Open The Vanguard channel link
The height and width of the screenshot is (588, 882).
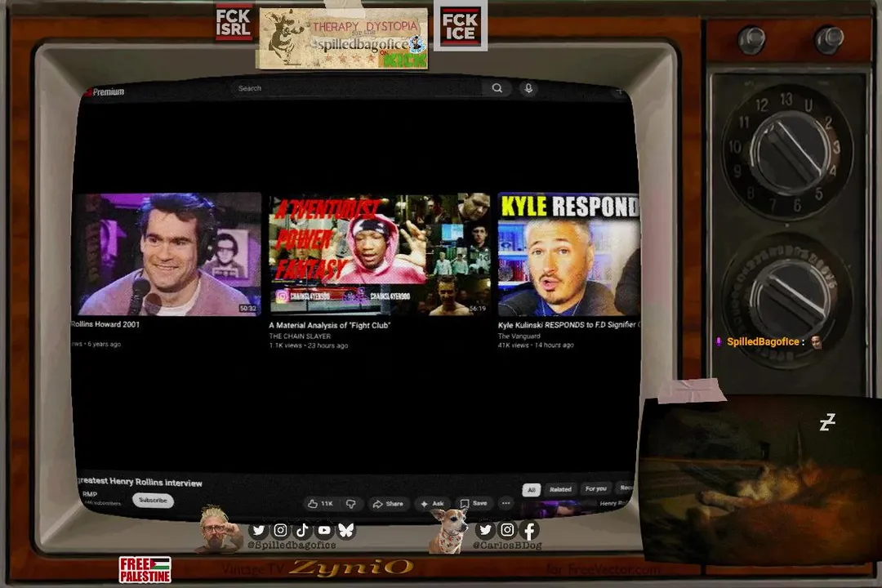click(x=519, y=336)
